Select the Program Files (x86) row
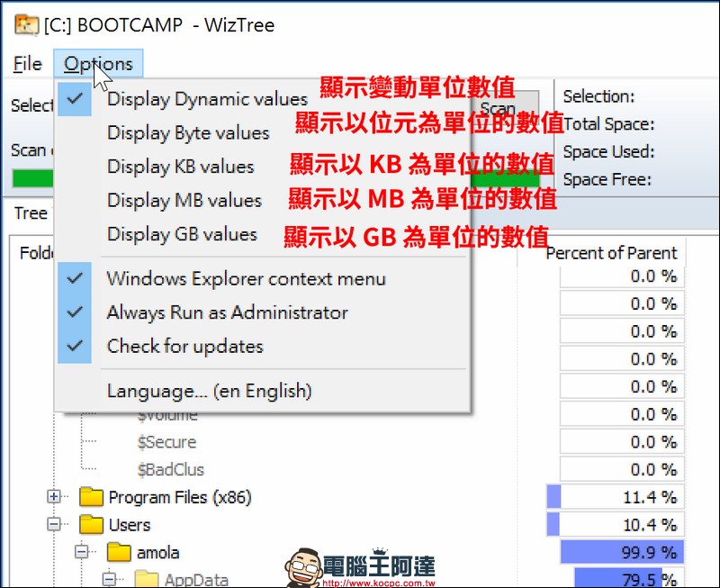 [180, 497]
